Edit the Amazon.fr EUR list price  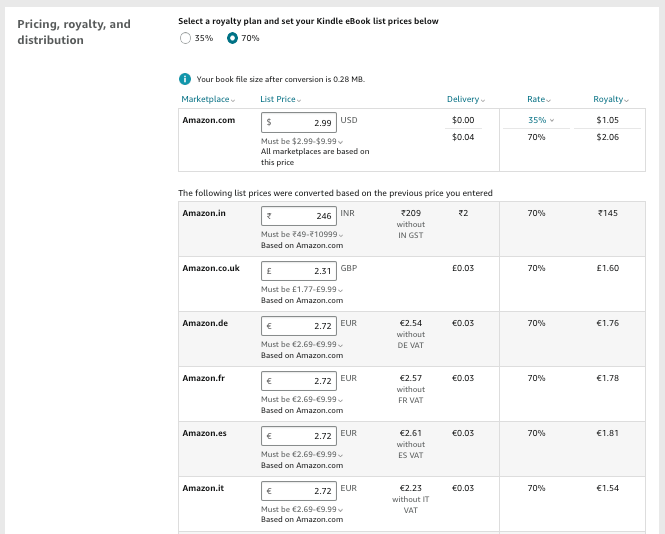(299, 381)
